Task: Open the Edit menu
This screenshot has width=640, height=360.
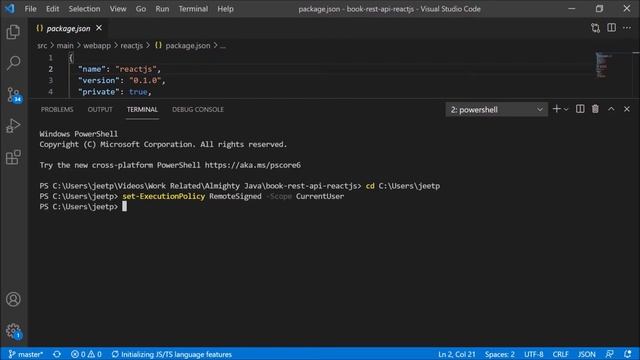Action: pos(52,9)
